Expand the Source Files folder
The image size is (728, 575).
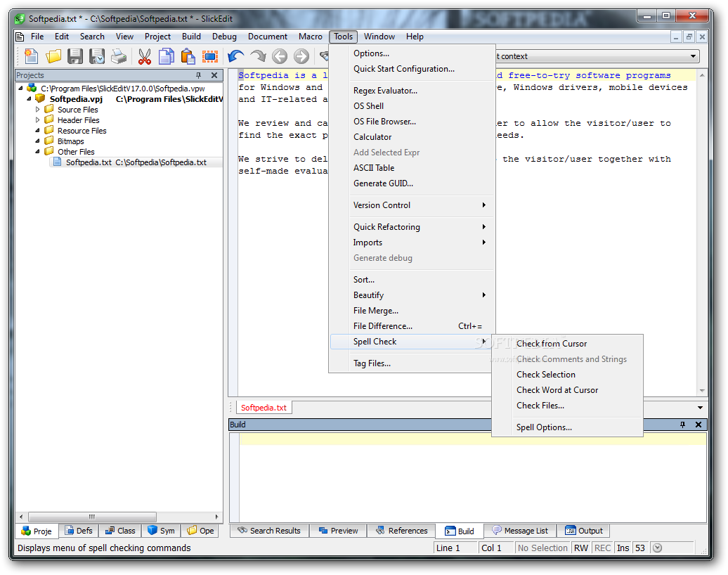pos(38,110)
